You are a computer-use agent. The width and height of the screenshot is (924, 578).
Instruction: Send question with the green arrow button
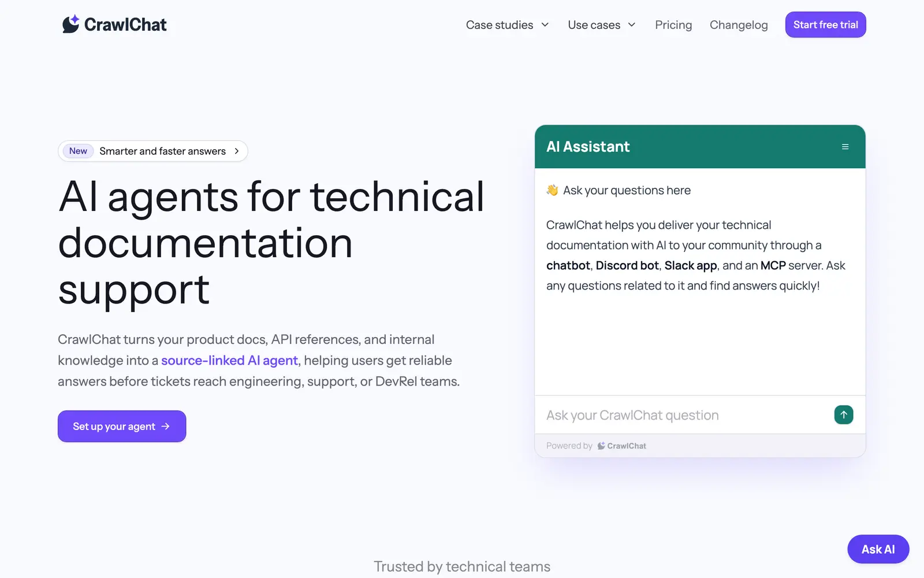point(844,414)
